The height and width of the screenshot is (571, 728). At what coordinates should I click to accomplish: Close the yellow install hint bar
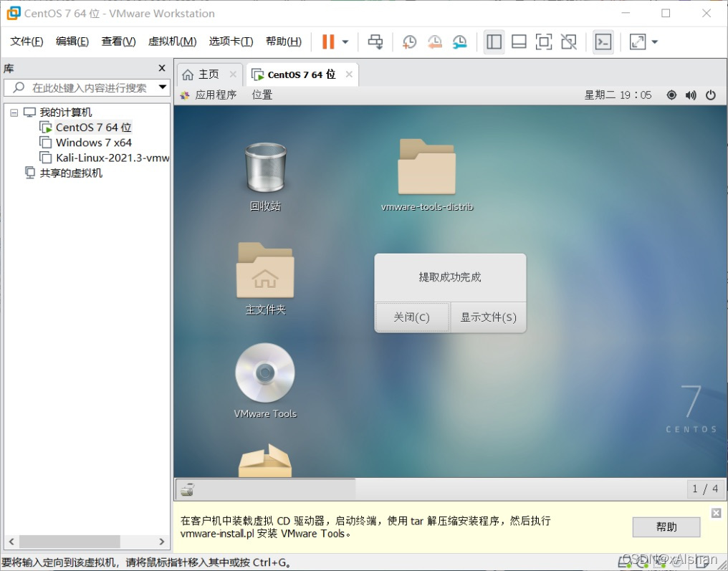[x=717, y=513]
